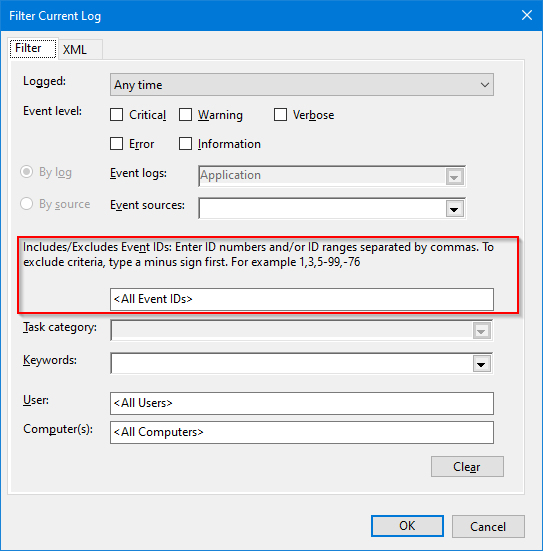Expand the Task category dropdown arrow

(x=481, y=331)
